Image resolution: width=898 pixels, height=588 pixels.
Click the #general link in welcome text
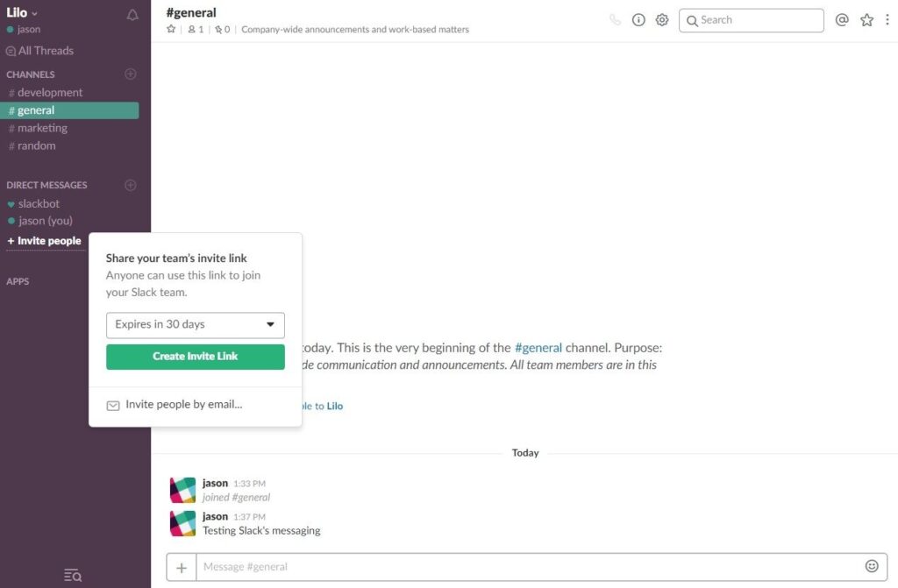pyautogui.click(x=538, y=348)
